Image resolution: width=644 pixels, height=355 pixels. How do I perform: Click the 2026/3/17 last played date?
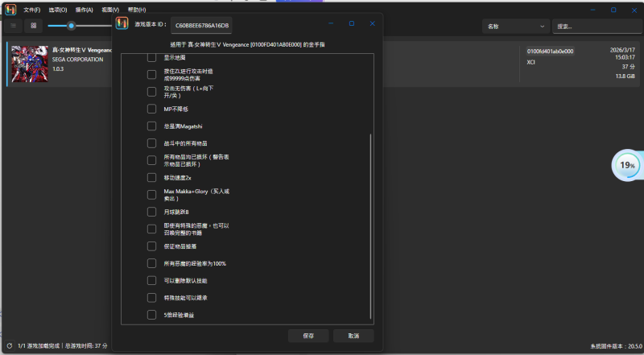pos(622,50)
